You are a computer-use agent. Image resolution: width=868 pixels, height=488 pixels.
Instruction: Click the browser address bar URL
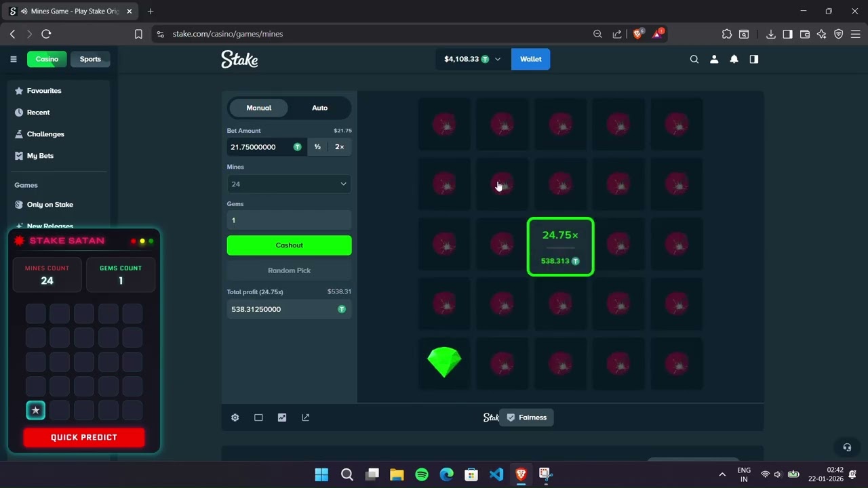[x=228, y=34]
